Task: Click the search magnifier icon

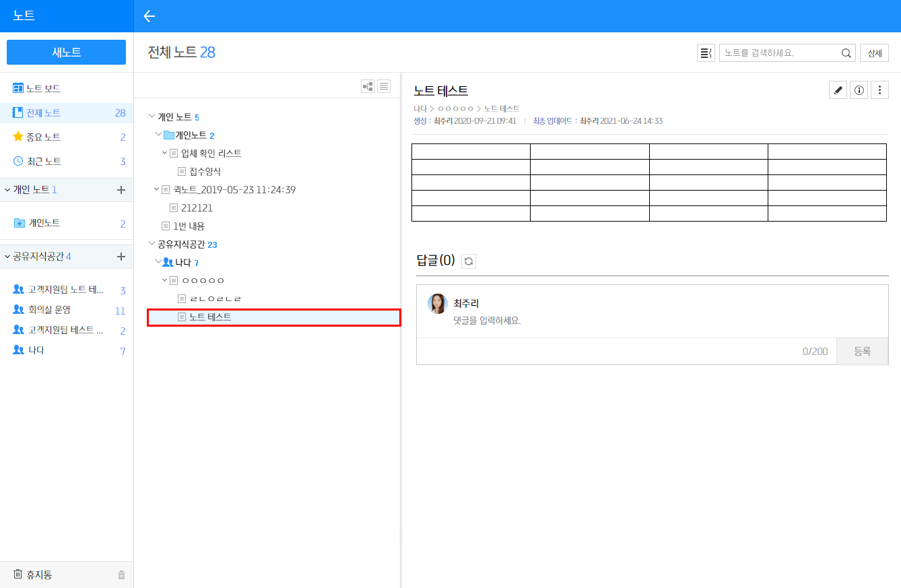Action: [x=846, y=53]
